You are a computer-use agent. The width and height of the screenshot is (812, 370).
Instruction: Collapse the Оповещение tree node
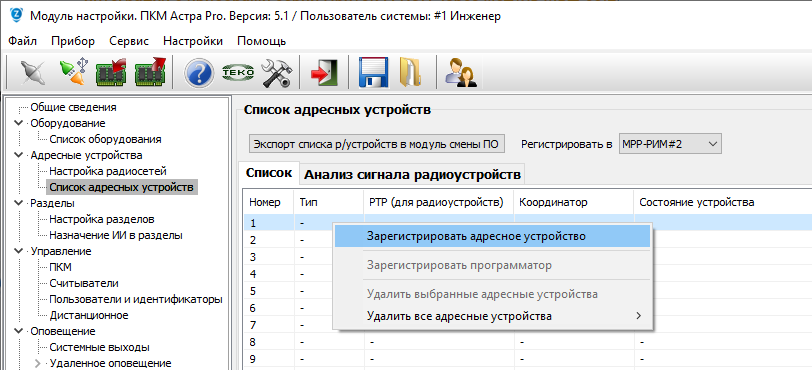pyautogui.click(x=19, y=331)
